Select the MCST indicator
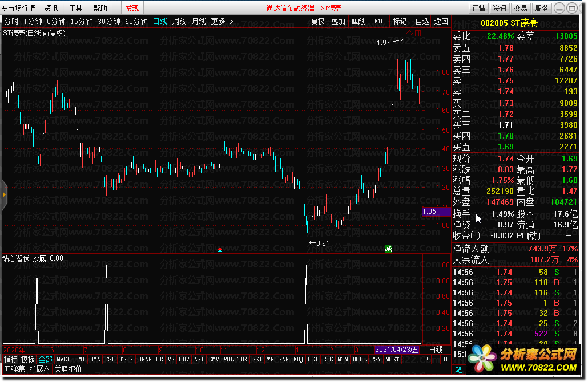 click(x=392, y=360)
